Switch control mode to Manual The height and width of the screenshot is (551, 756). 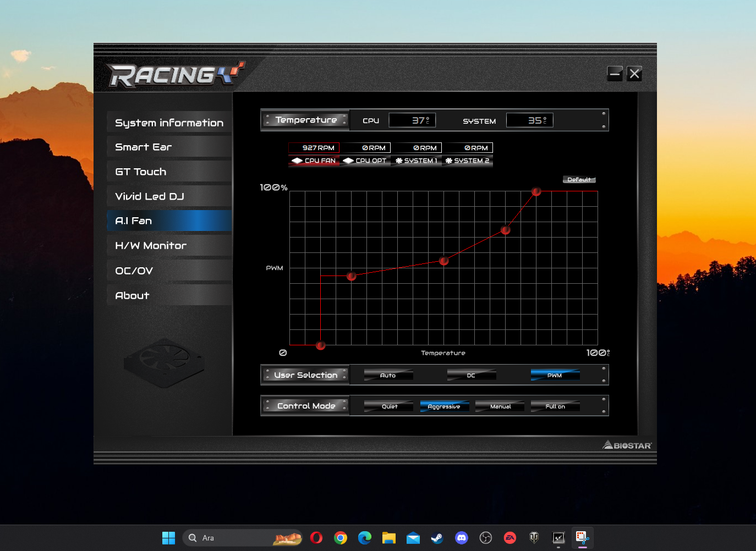click(500, 406)
